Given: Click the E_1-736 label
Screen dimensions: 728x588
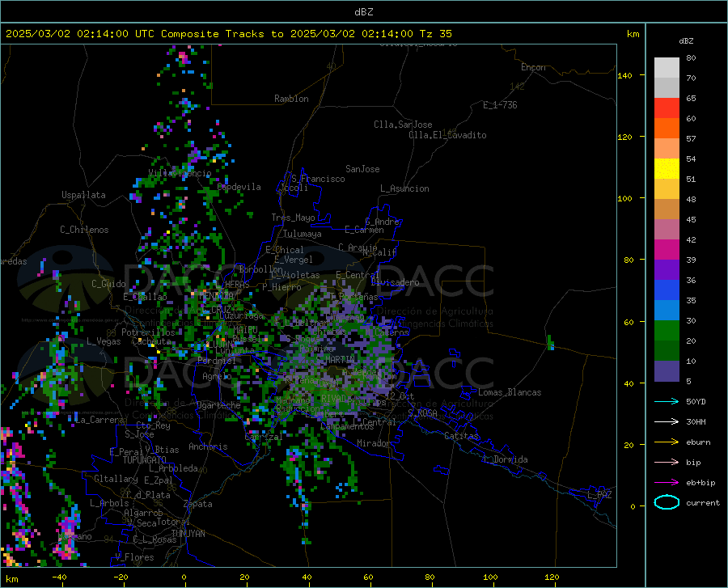Looking at the screenshot, I should [x=500, y=105].
